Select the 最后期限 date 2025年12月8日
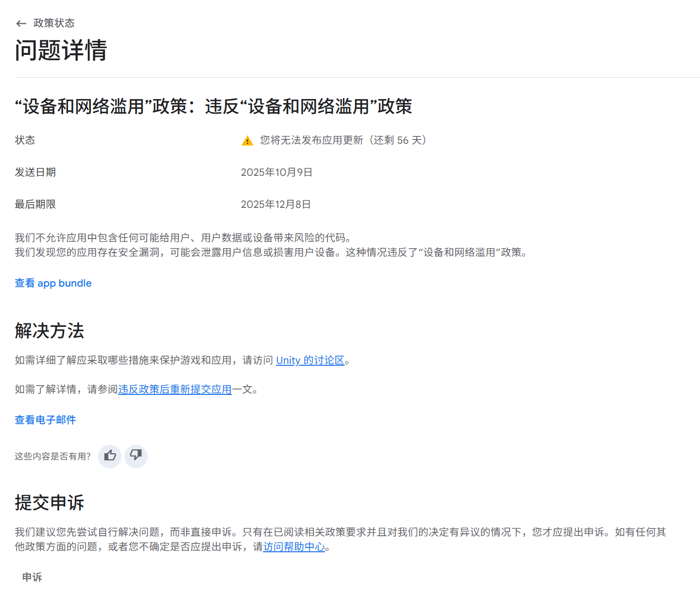The width and height of the screenshot is (700, 595). [276, 204]
